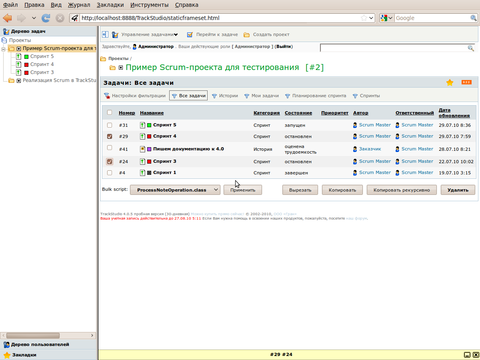
Task: Toggle the select-all checkbox in table header
Action: click(109, 112)
